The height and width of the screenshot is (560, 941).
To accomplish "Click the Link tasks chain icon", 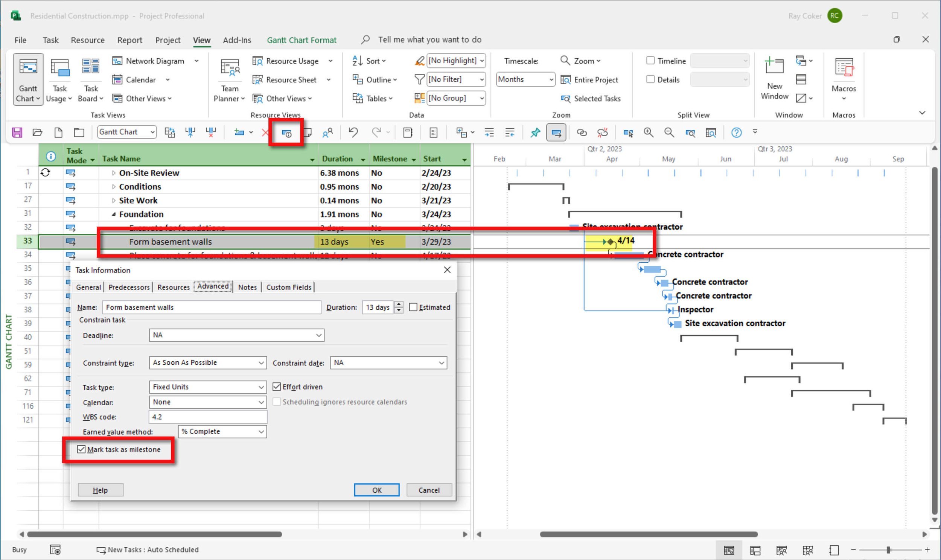I will point(582,132).
